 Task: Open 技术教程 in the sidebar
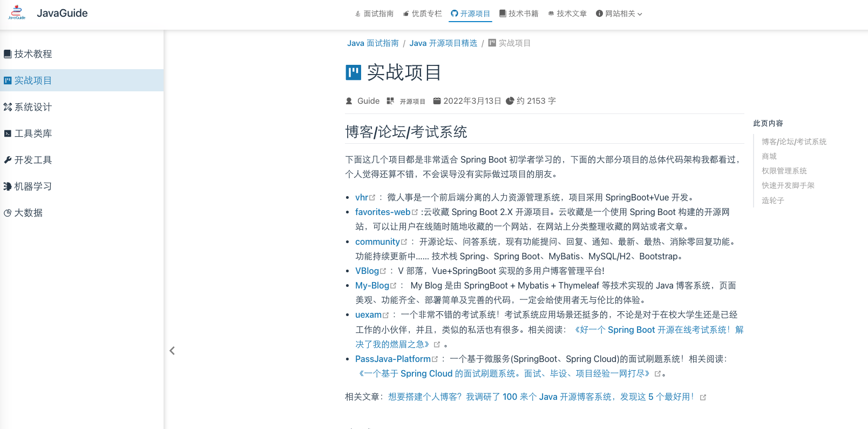82,54
